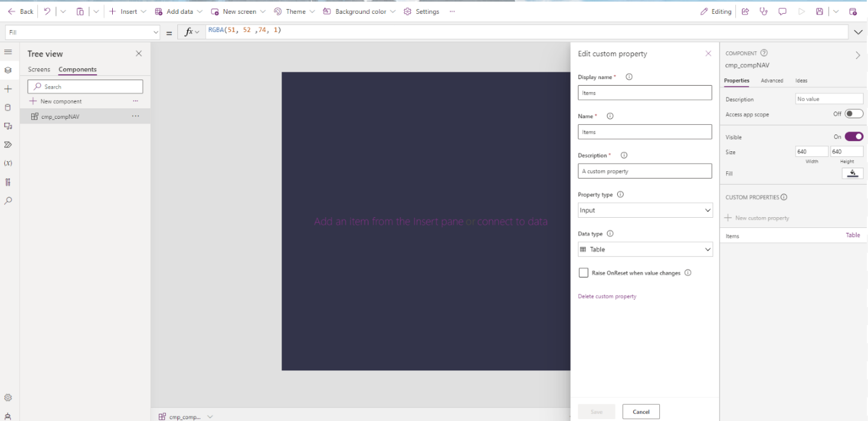Open the Data panel
Viewport: 868px width, 421px height.
click(8, 107)
